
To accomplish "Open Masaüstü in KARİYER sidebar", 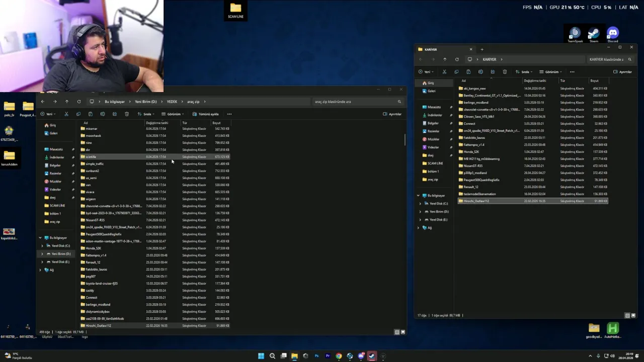I will pos(434,107).
